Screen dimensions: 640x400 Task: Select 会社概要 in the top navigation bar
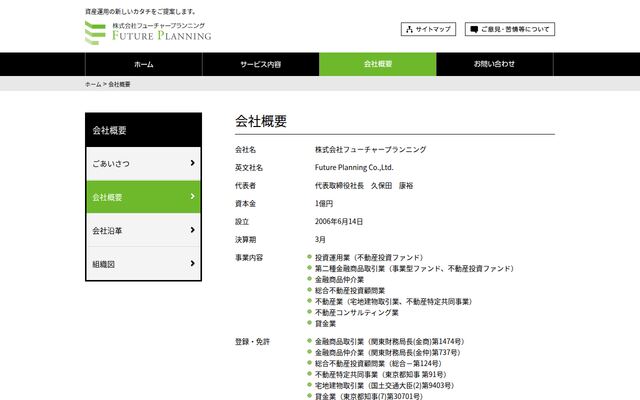pyautogui.click(x=378, y=64)
